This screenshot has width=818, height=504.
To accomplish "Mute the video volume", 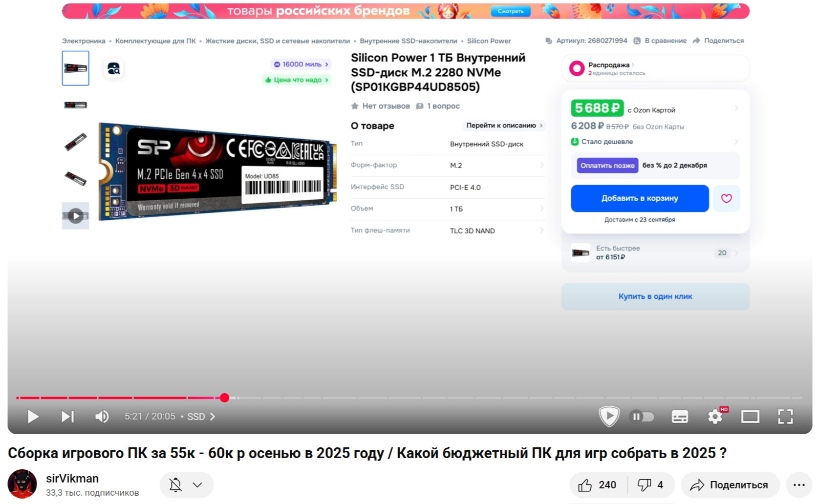I will pyautogui.click(x=102, y=417).
